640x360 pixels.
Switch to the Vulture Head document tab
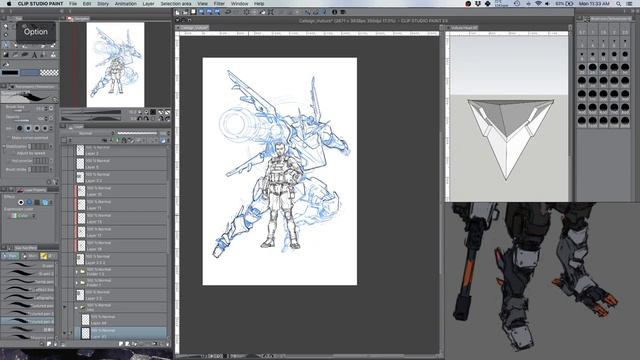click(x=463, y=27)
